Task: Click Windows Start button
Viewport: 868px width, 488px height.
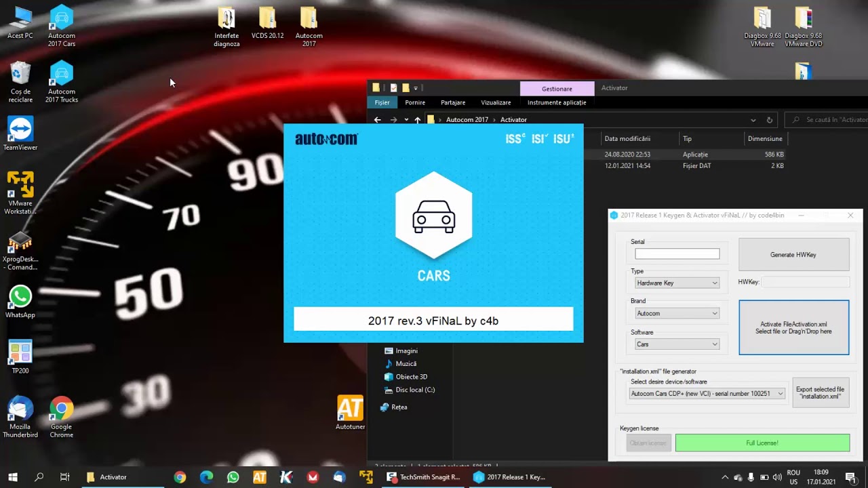Action: 12,477
